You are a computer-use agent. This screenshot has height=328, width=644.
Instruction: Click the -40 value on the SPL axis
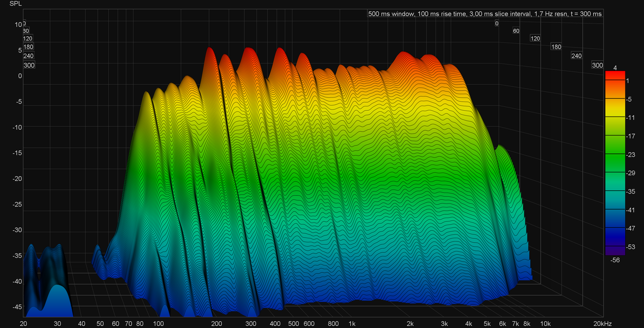coord(17,283)
